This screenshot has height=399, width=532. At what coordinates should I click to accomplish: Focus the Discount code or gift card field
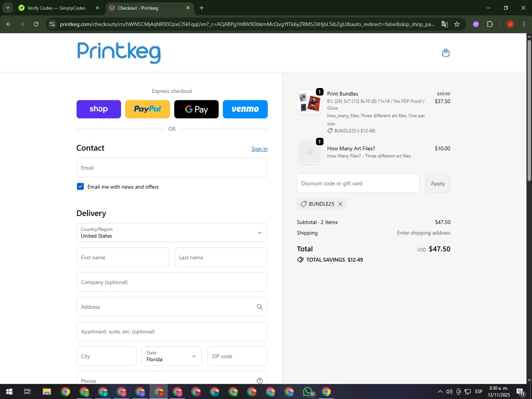coord(358,183)
